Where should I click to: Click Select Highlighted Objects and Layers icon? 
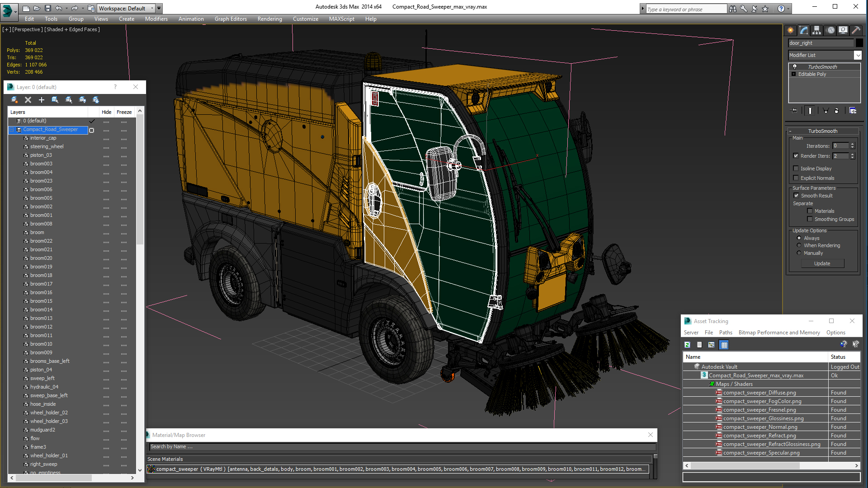click(55, 100)
